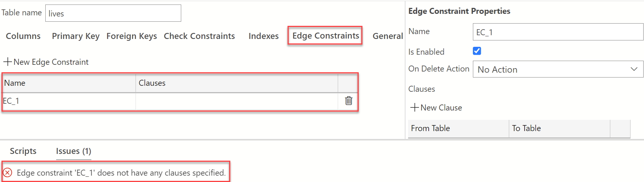This screenshot has height=182, width=644.
Task: Click the dropdown chevron beside No Action
Action: [x=634, y=69]
